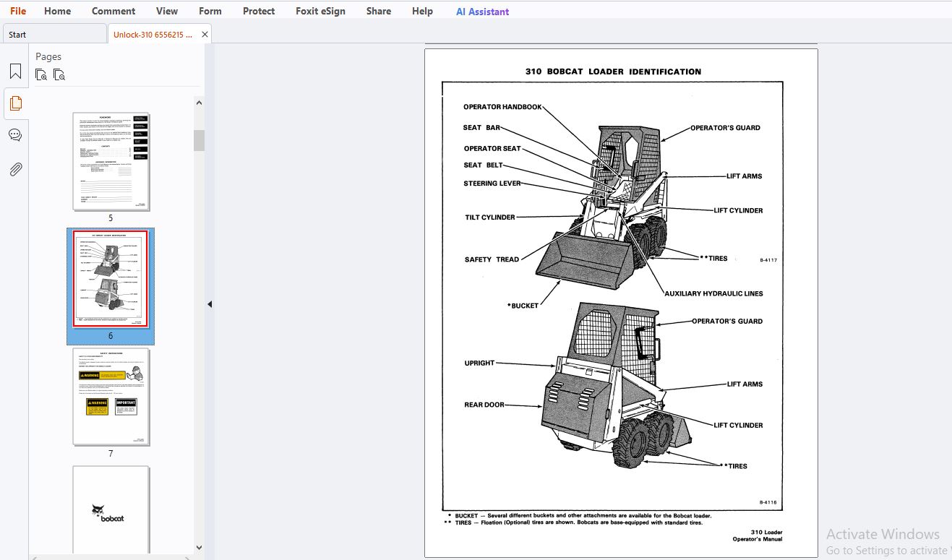Click the 'SEAT BAR' label

481,128
